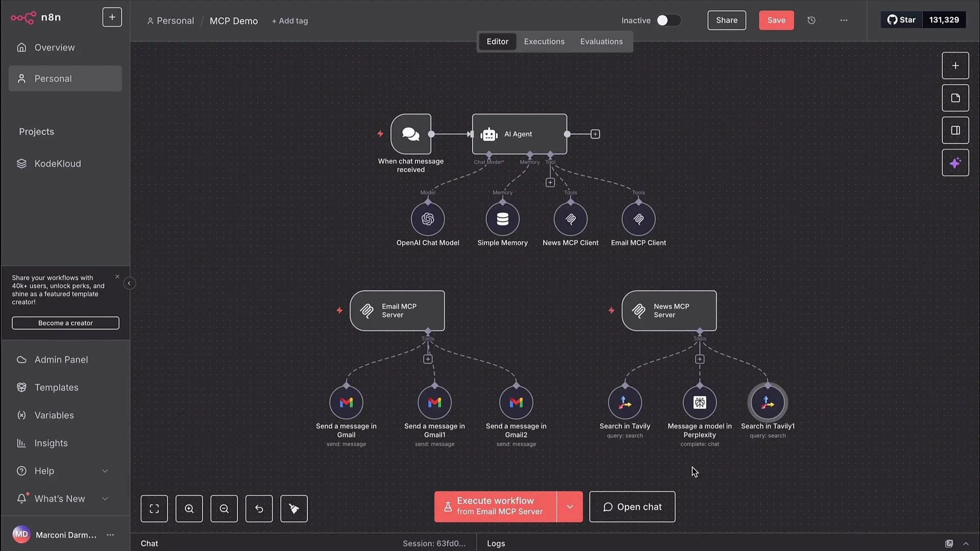Collapse the left sidebar
Screen dimensions: 980x551
click(129, 283)
